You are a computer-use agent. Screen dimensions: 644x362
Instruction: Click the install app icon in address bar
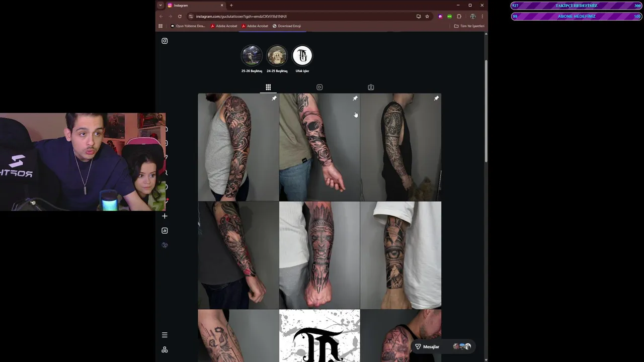(419, 17)
